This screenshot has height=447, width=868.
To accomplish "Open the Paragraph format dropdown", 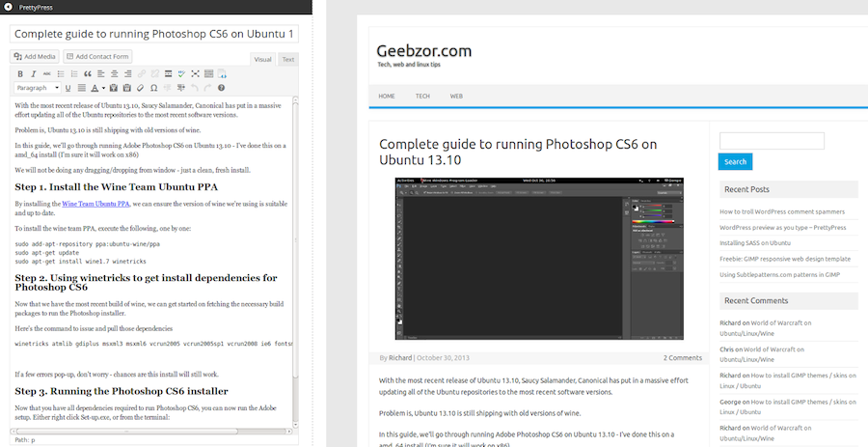I will 37,88.
